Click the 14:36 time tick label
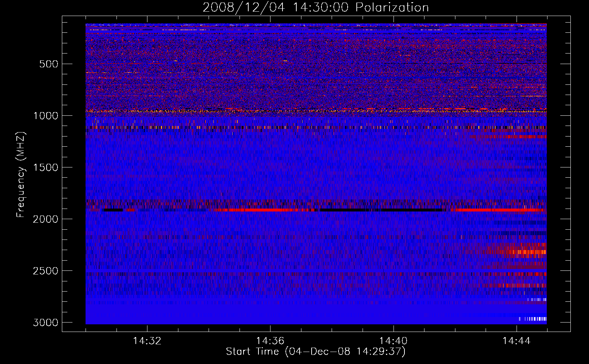The height and width of the screenshot is (364, 589). [x=270, y=341]
